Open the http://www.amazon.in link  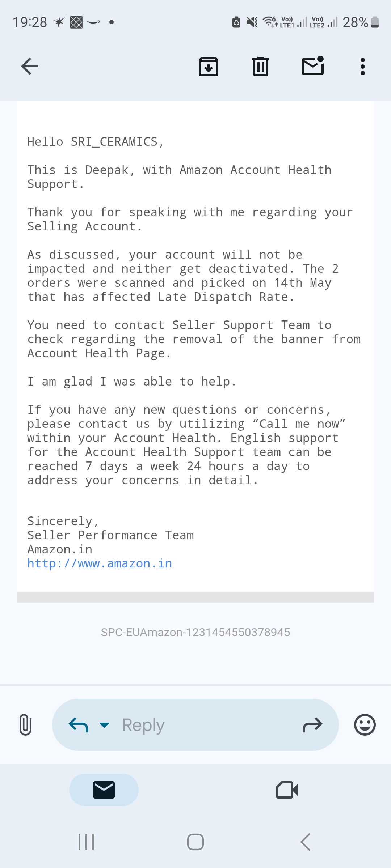(x=100, y=563)
